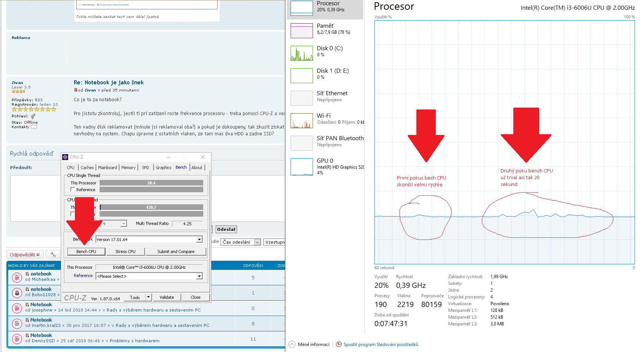Click the Processor mini graph thumbnail in Task Manager
This screenshot has height=352, width=644.
coord(302,8)
